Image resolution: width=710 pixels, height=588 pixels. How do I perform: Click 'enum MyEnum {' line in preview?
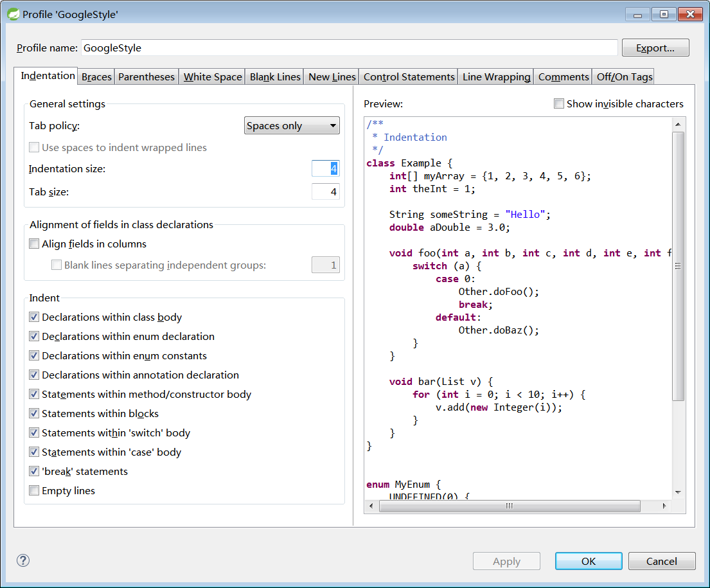(x=404, y=485)
